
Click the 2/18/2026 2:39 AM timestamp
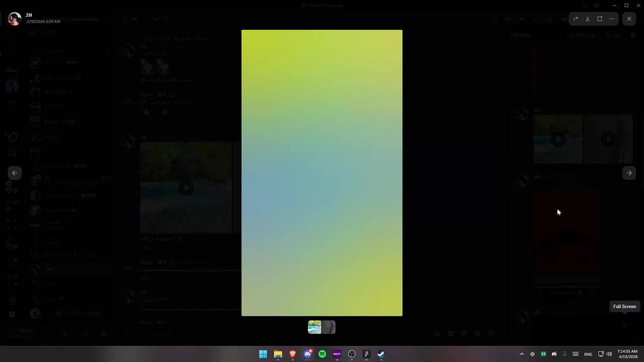pos(43,22)
